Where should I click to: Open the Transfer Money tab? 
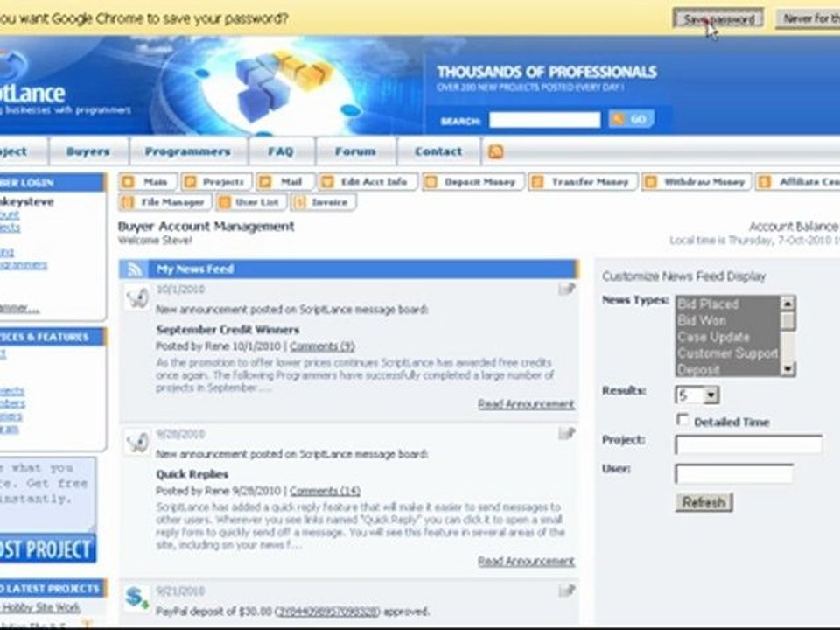(x=583, y=182)
